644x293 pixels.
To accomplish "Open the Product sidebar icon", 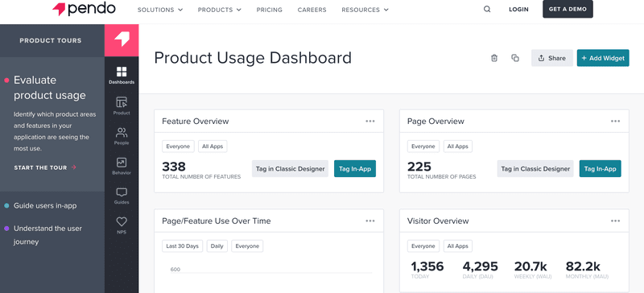I will pyautogui.click(x=122, y=105).
